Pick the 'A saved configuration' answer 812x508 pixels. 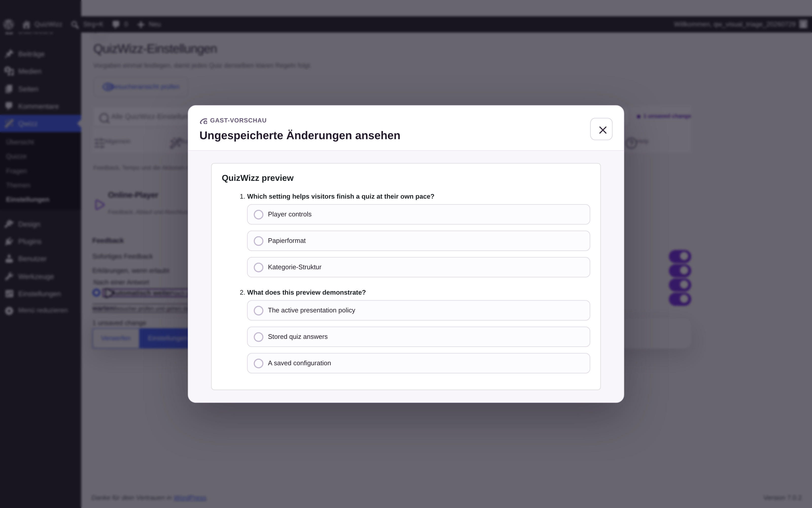[x=418, y=363]
